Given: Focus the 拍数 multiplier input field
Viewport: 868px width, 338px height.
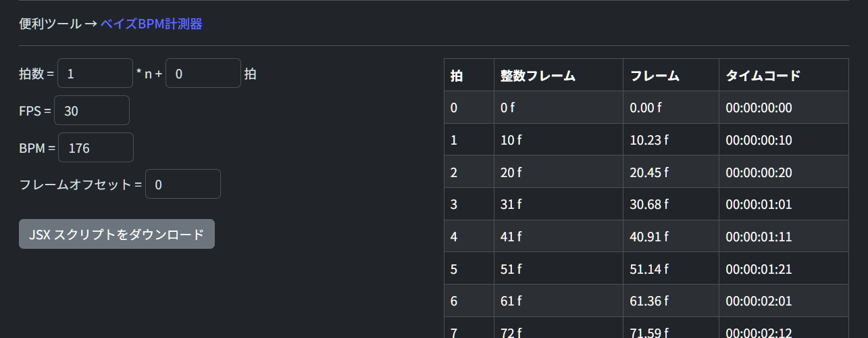Looking at the screenshot, I should 95,74.
